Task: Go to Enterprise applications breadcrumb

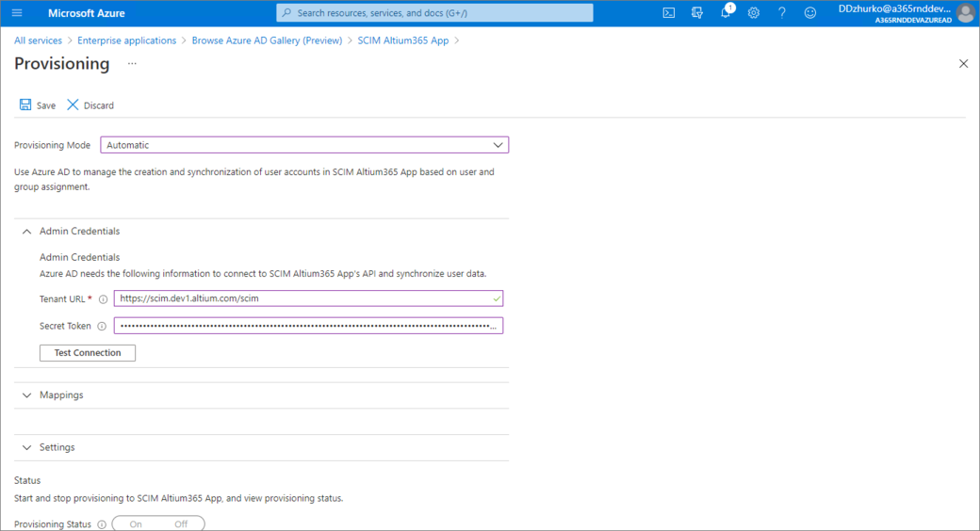Action: tap(126, 40)
